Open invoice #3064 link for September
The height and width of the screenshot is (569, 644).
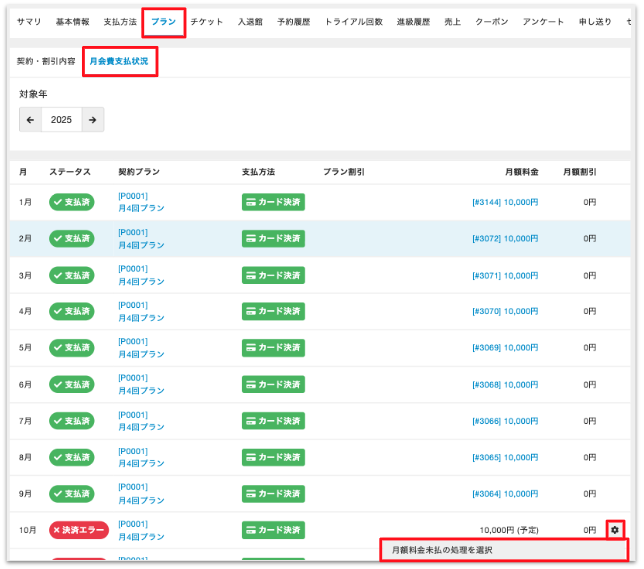coord(505,494)
